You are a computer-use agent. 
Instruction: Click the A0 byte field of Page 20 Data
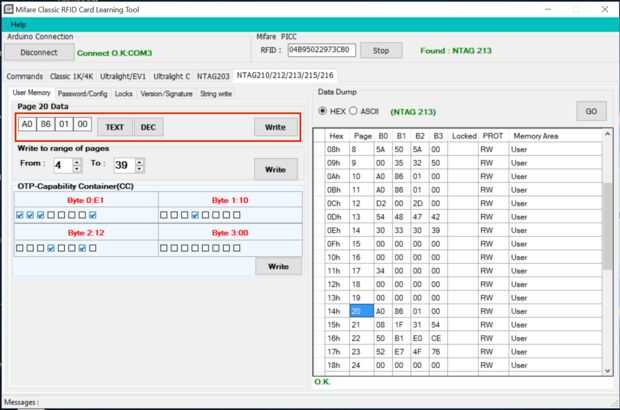coord(27,124)
